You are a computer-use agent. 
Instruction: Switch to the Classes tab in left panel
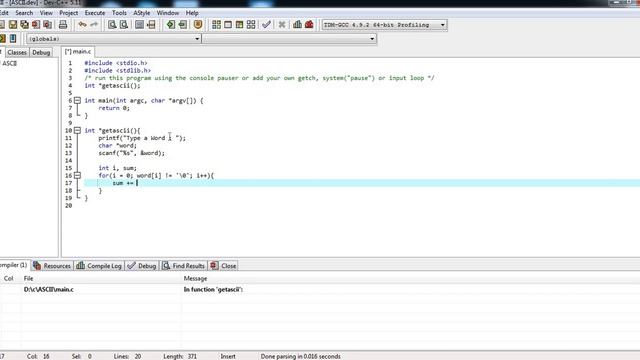[17, 53]
